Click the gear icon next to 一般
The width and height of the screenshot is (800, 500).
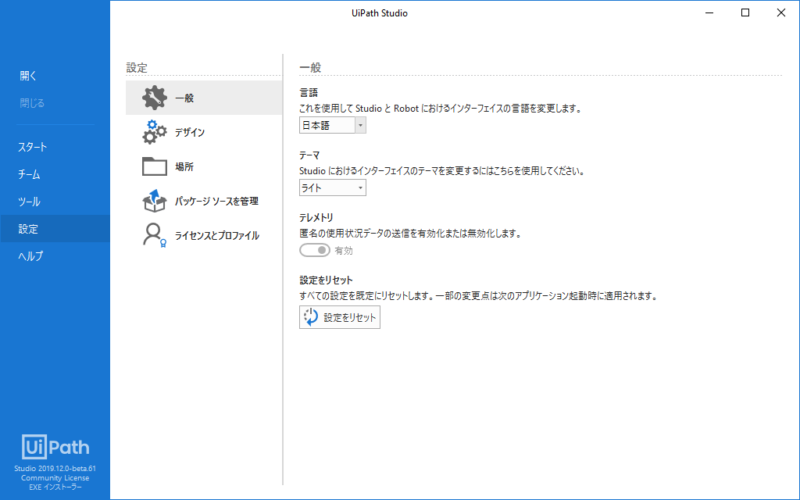pos(155,98)
